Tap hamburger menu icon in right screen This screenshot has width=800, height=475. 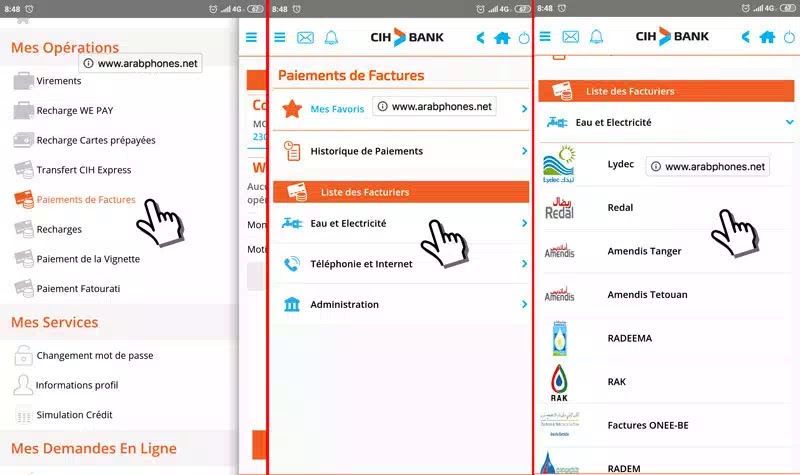coord(545,36)
